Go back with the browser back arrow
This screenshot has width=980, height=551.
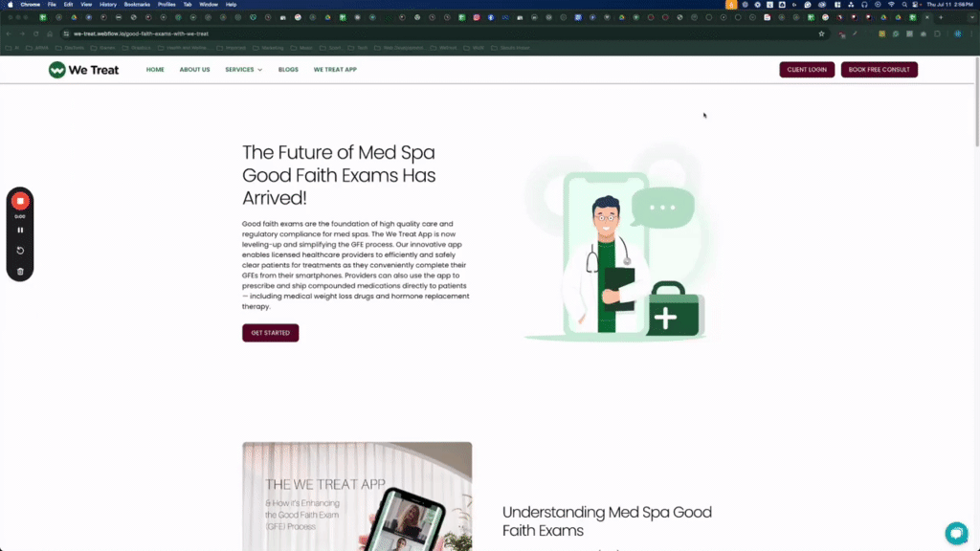tap(9, 33)
